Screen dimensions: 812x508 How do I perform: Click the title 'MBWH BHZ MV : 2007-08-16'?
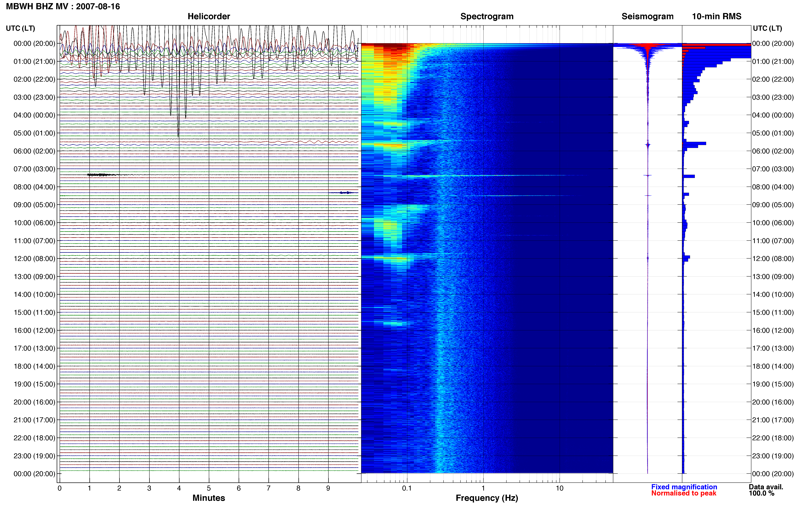[63, 6]
